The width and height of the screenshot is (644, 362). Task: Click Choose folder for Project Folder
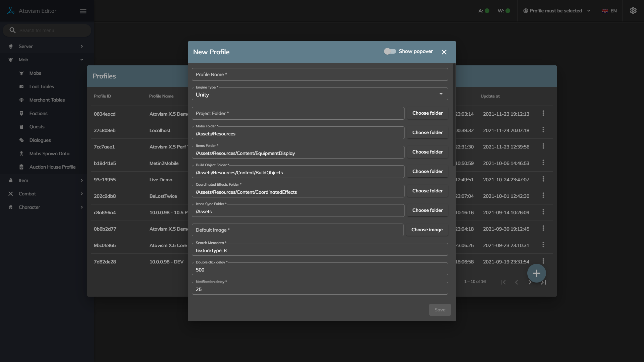click(427, 113)
